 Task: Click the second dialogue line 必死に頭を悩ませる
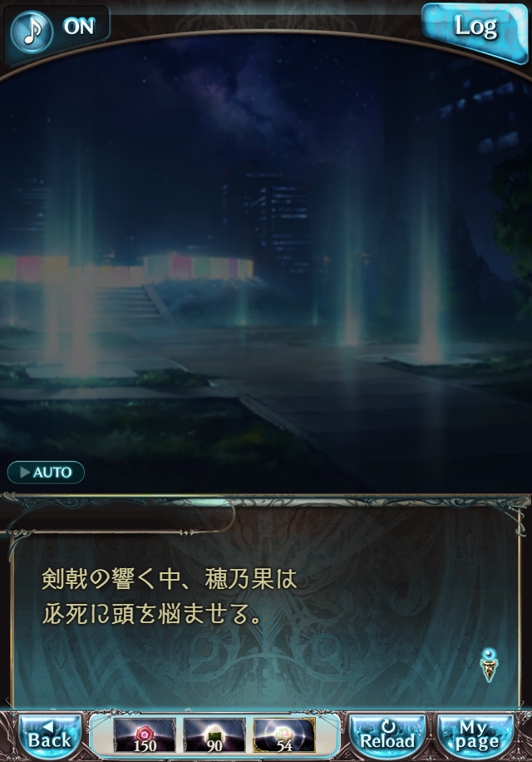point(152,615)
